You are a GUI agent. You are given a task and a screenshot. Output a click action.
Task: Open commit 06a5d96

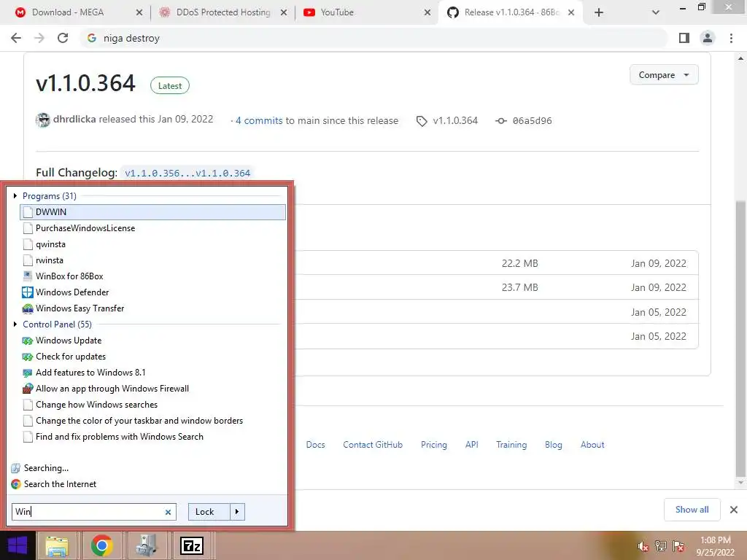532,120
